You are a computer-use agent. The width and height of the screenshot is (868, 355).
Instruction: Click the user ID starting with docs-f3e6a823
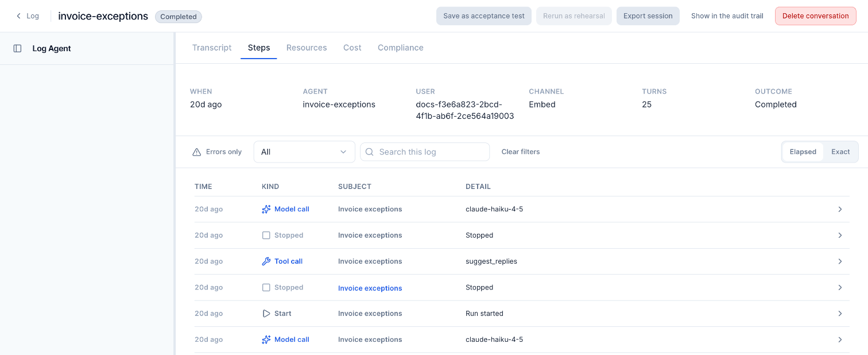tap(465, 110)
